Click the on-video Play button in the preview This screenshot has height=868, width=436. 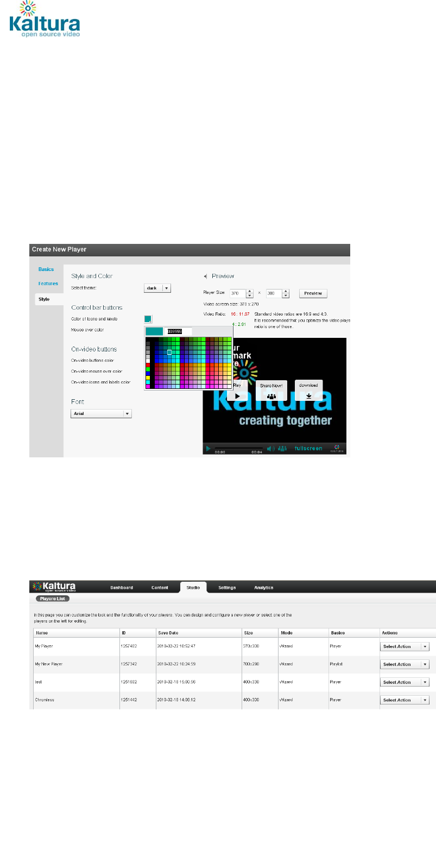tap(237, 391)
